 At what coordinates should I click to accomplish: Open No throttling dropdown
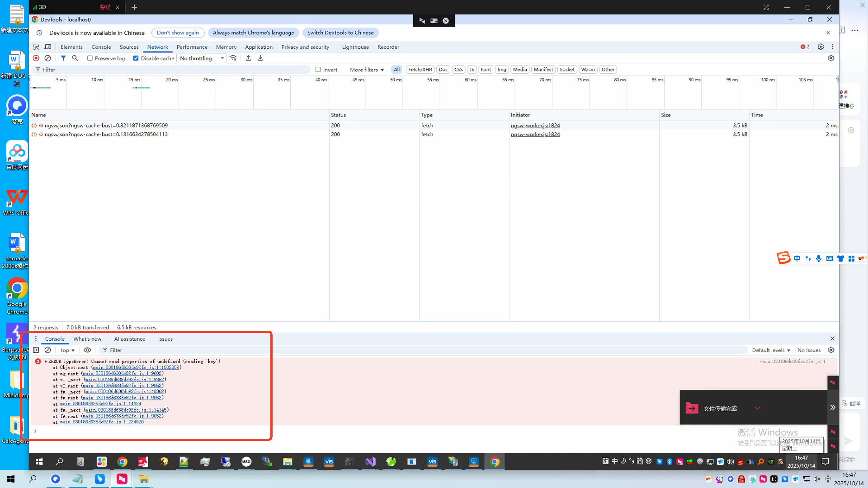click(x=202, y=58)
